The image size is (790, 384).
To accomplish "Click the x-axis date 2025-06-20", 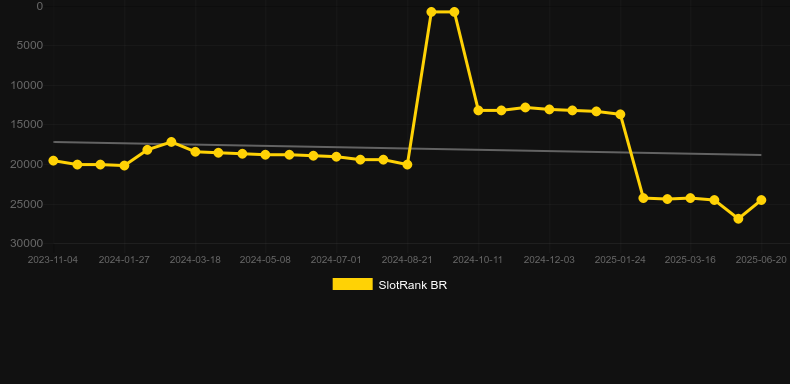I will point(761,260).
